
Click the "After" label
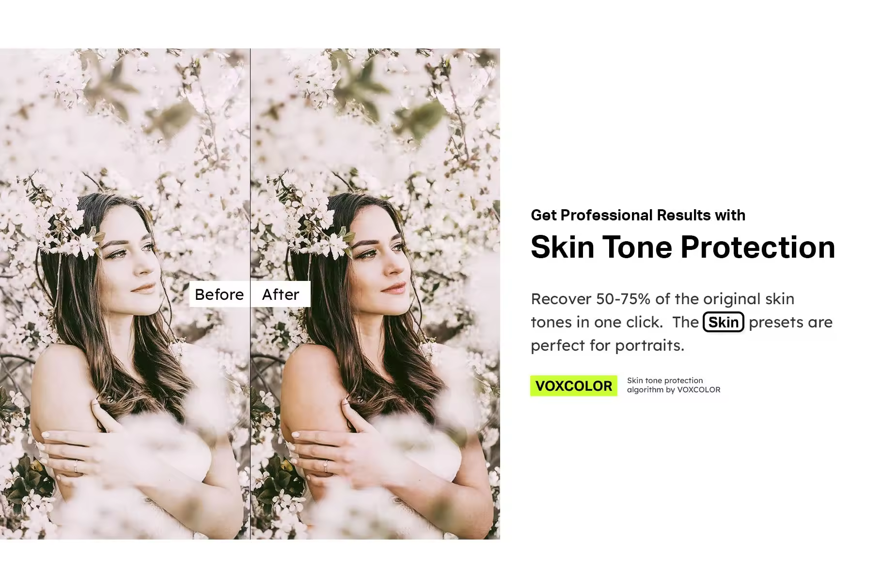click(x=281, y=294)
